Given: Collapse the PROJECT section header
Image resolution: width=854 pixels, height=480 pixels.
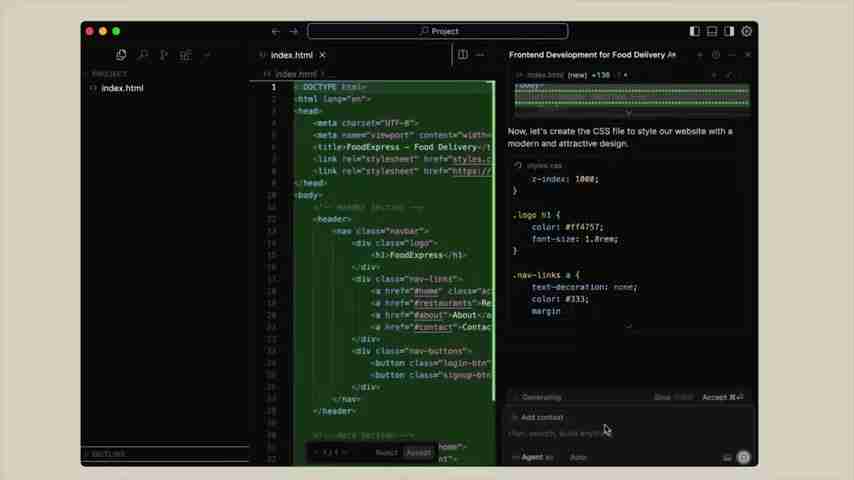Looking at the screenshot, I should (109, 74).
